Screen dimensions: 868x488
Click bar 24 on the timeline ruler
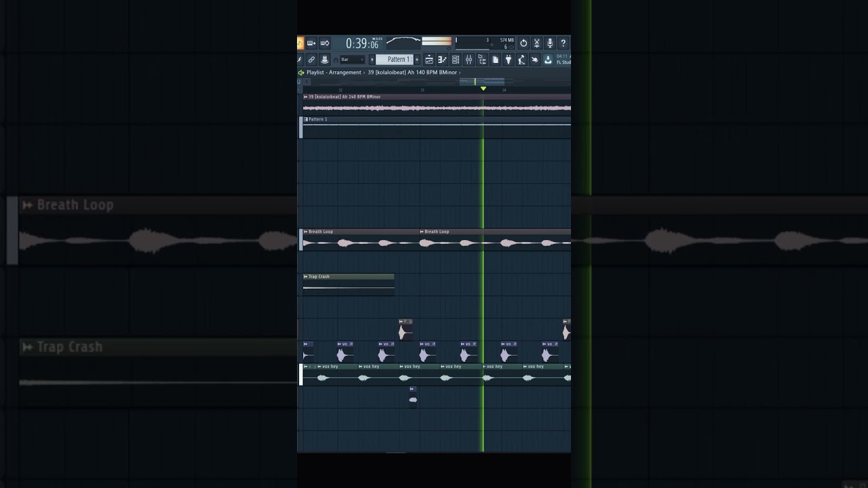tap(504, 89)
